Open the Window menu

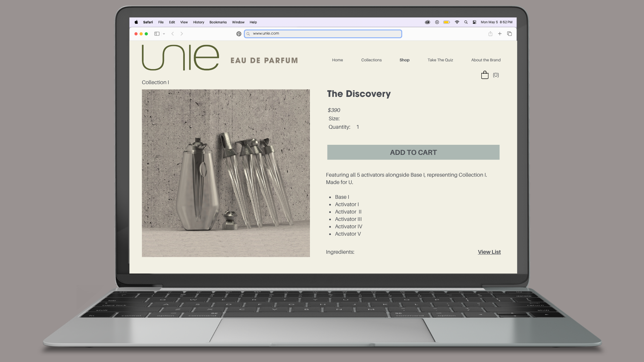pos(238,22)
